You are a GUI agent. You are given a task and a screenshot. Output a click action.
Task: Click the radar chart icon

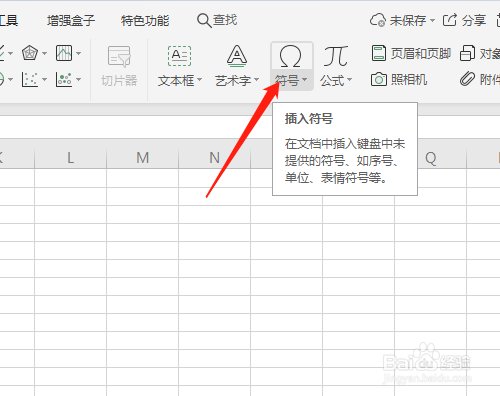coord(30,53)
